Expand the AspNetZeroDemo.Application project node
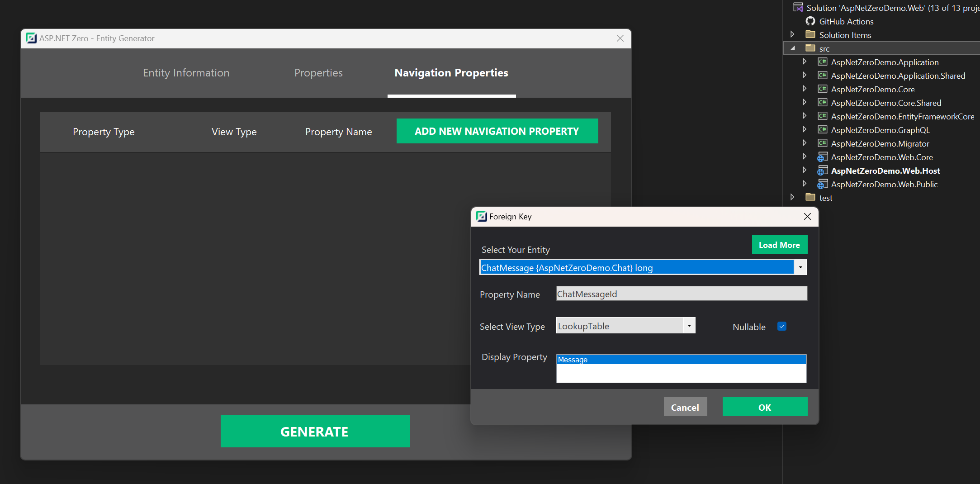 tap(805, 62)
